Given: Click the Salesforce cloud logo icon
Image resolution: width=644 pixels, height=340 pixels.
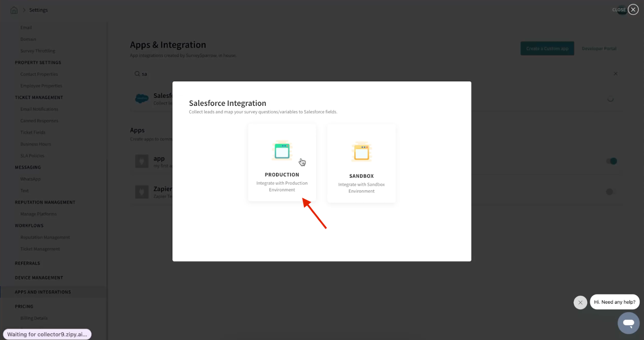Looking at the screenshot, I should (x=142, y=99).
